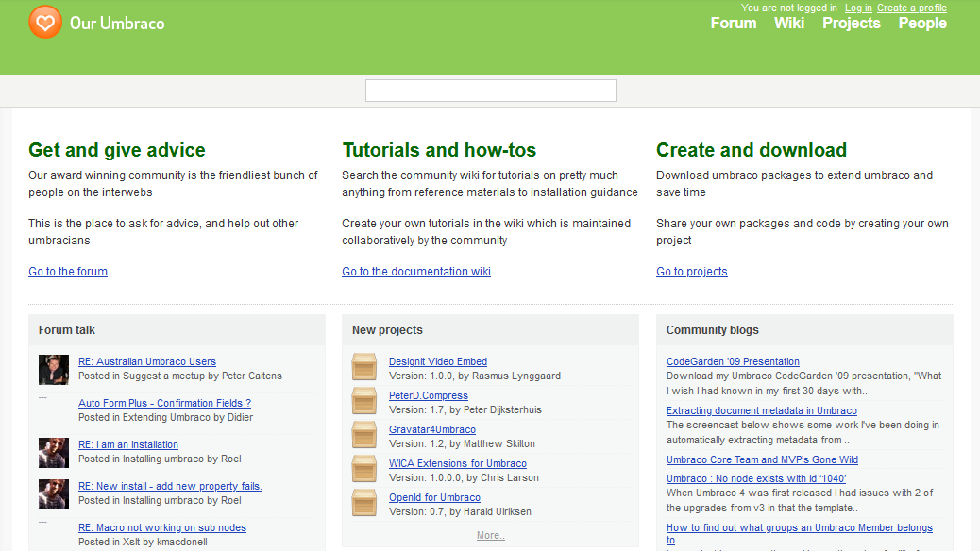Select the Create a profile link
This screenshot has width=980, height=551.
coord(911,8)
